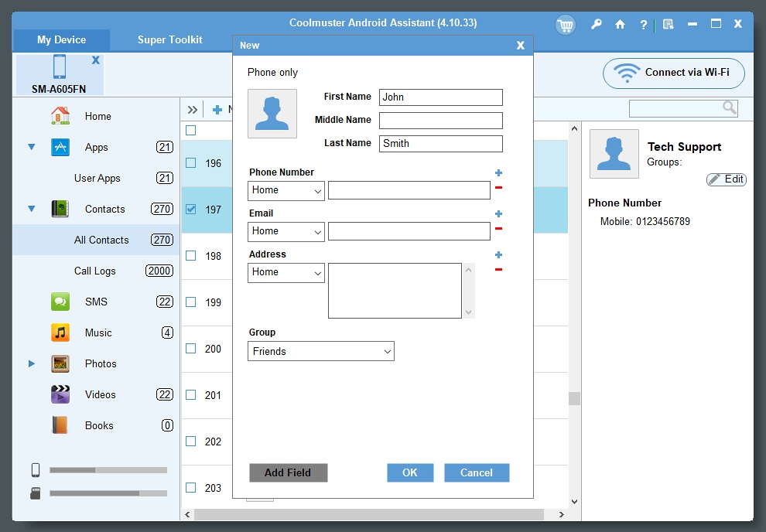The width and height of the screenshot is (766, 532).
Task: Click the SMS speech bubble icon
Action: coord(60,302)
